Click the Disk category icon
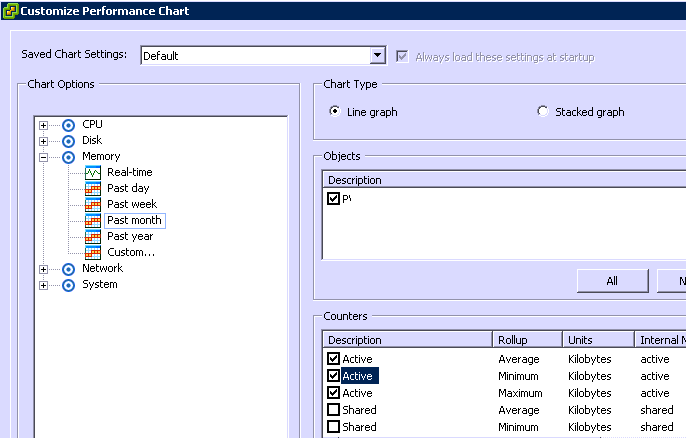The height and width of the screenshot is (438, 686). point(68,141)
